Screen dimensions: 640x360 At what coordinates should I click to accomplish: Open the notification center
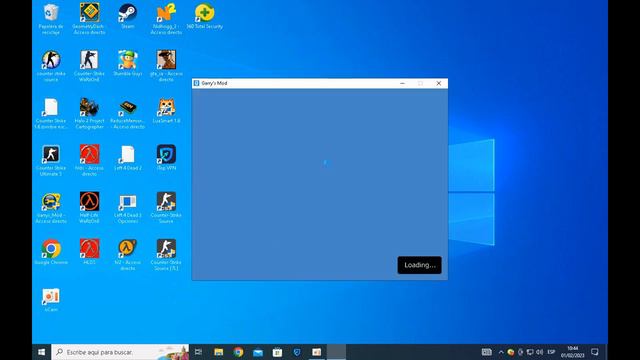click(x=595, y=352)
